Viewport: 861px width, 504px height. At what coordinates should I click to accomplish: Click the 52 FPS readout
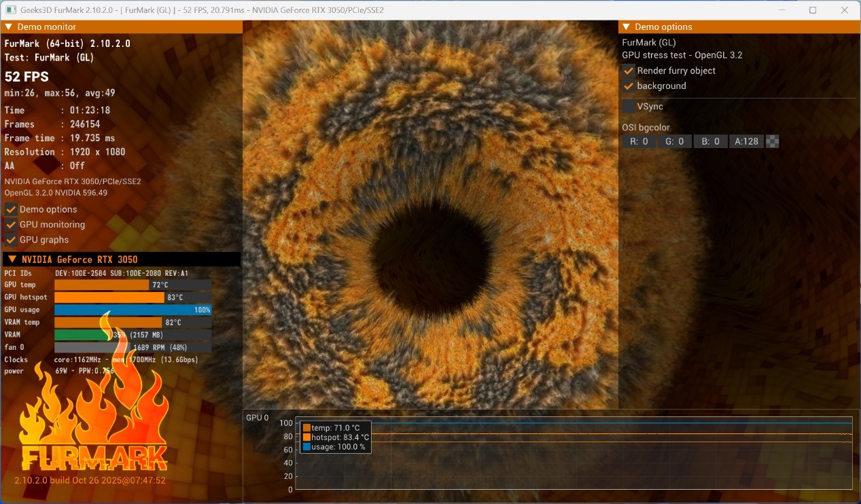[x=27, y=76]
